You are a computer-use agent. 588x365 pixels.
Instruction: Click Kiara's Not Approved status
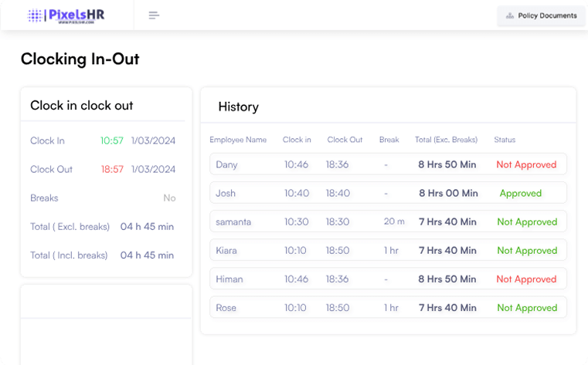(526, 250)
